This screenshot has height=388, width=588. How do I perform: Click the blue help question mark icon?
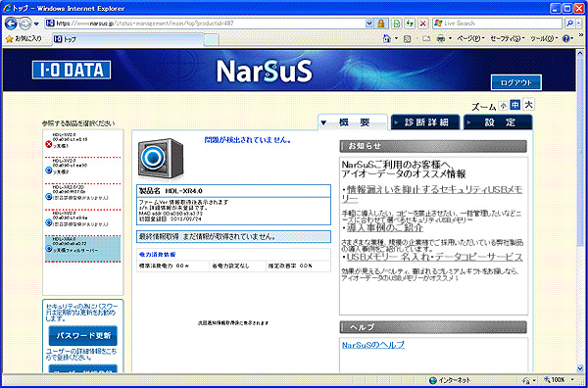coord(565,38)
